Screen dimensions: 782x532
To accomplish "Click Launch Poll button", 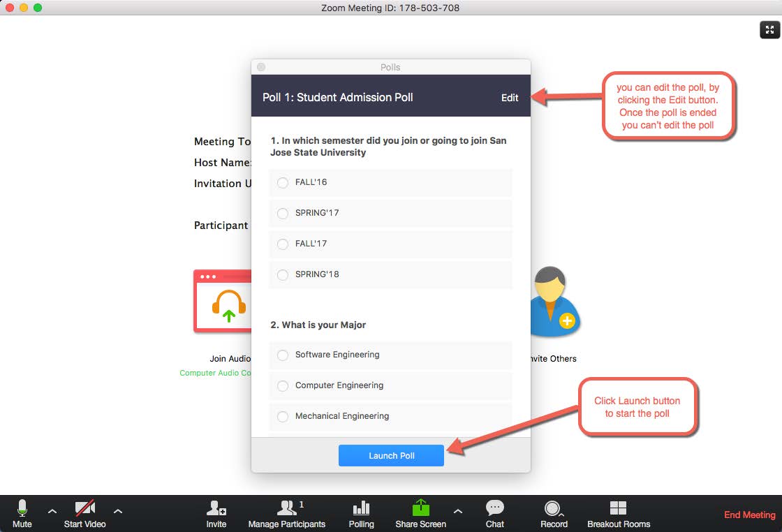I will [x=391, y=456].
